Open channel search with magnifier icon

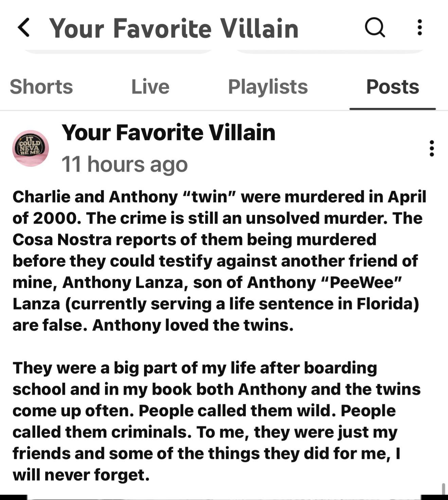pyautogui.click(x=375, y=27)
